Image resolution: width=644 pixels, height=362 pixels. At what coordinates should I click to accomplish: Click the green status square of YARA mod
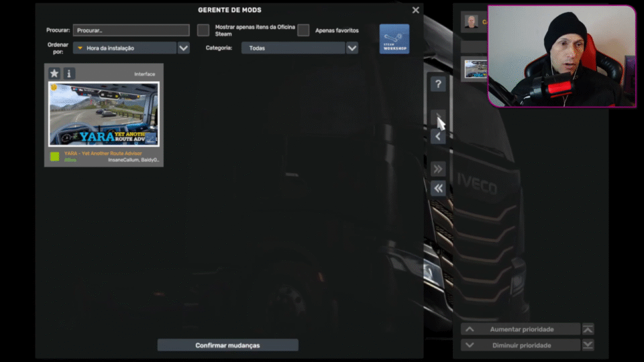tap(54, 156)
